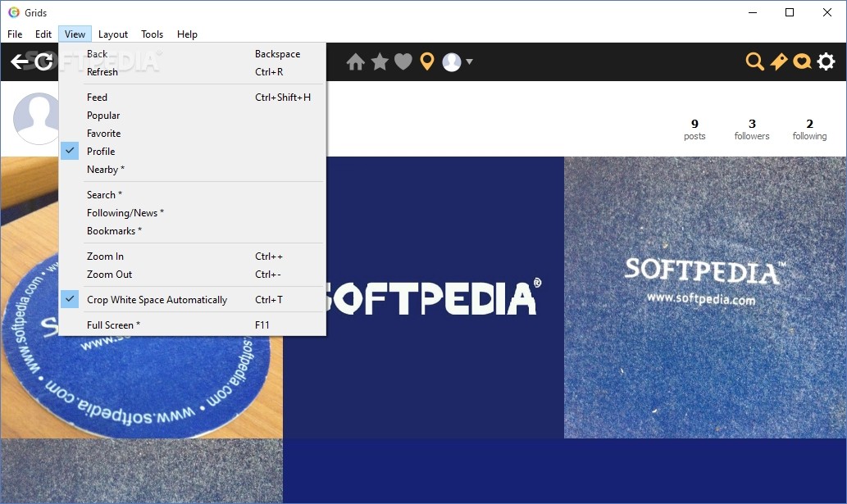
Task: Go to the Home feed icon
Action: click(355, 62)
